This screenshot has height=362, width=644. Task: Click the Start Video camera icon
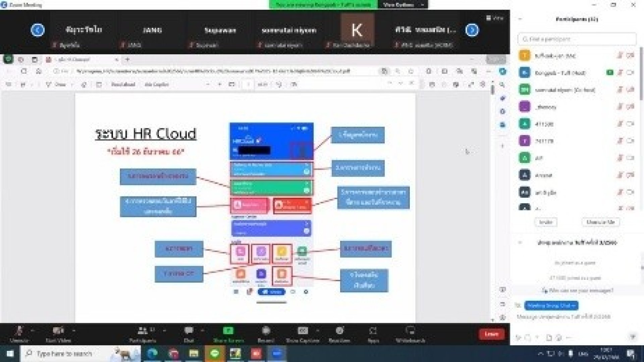(58, 331)
